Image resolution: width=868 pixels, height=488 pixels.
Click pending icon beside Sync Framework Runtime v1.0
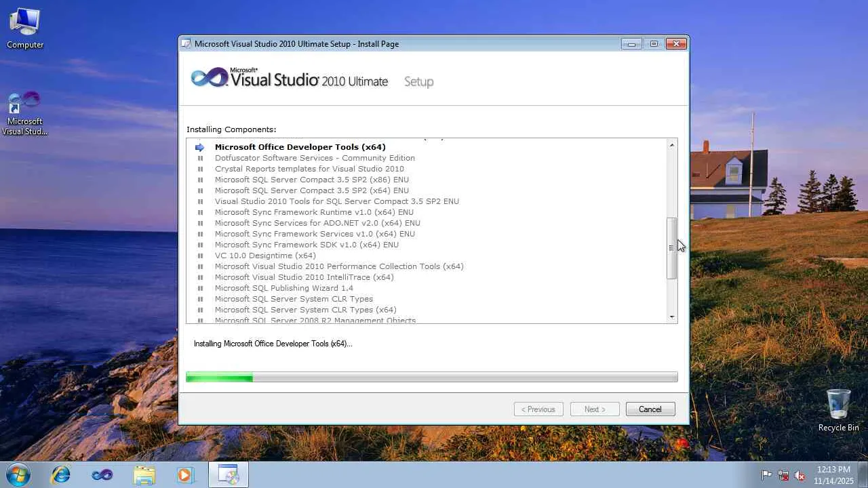(200, 212)
